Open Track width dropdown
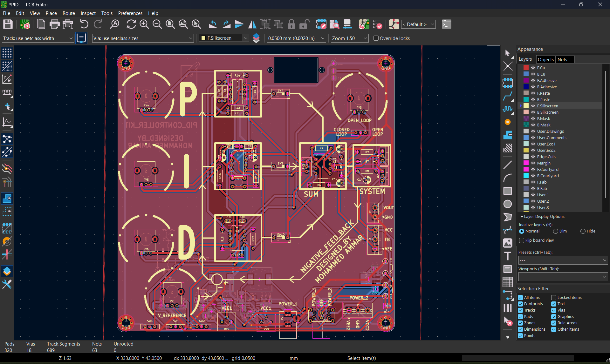The height and width of the screenshot is (364, 610). pyautogui.click(x=38, y=38)
